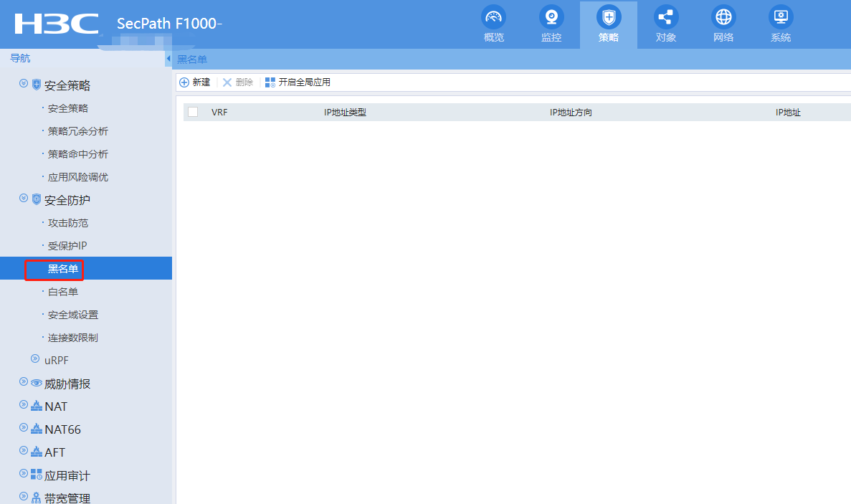The width and height of the screenshot is (851, 504).
Task: Expand the AFT tree group
Action: (x=24, y=450)
